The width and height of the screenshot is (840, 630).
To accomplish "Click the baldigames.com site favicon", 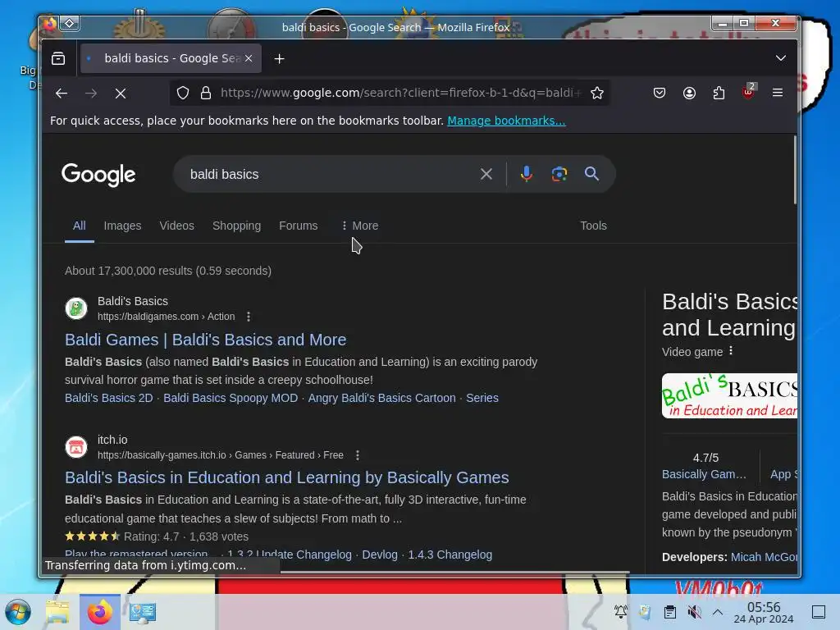I will pos(76,308).
